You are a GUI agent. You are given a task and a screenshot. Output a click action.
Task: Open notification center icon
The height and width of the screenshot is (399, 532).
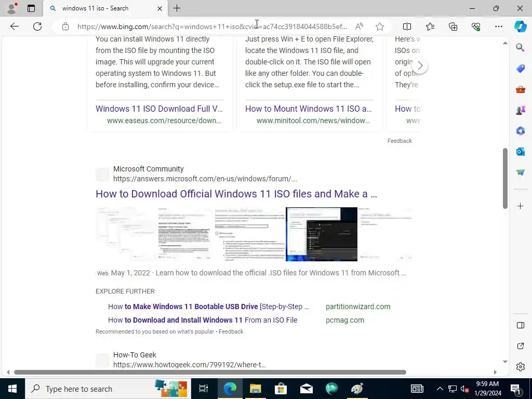coord(516,389)
